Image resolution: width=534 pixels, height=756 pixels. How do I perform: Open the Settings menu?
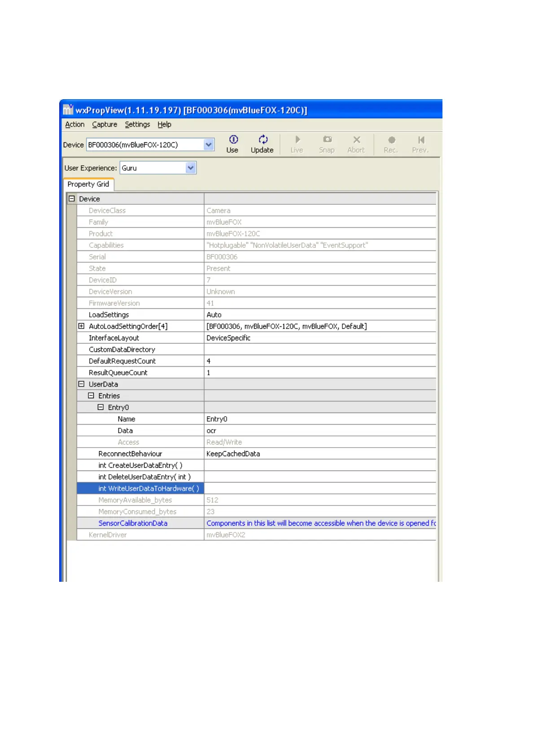(137, 124)
